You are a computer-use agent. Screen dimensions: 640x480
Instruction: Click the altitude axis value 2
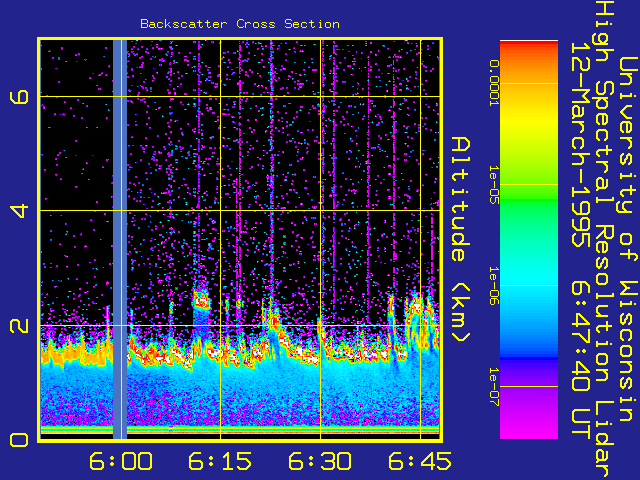[20, 326]
